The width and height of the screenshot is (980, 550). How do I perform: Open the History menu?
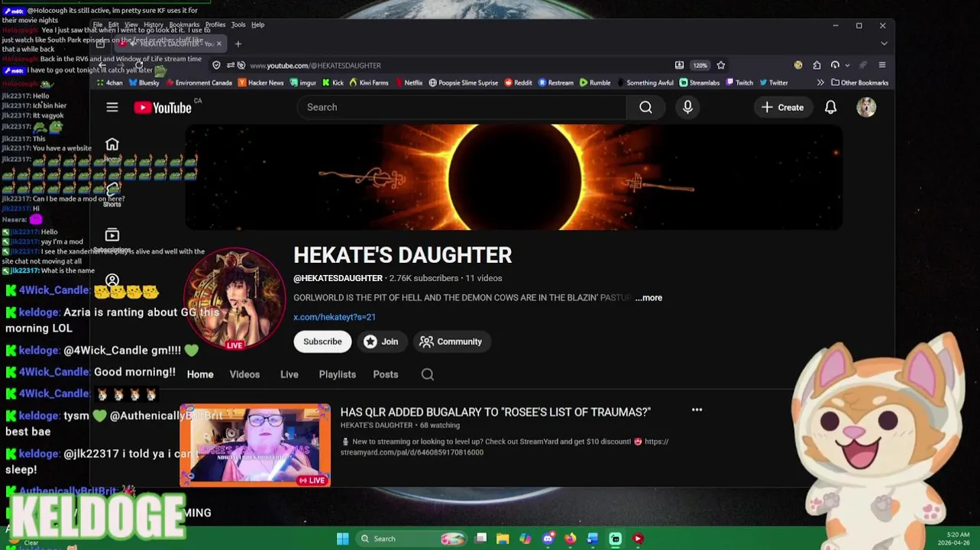(154, 25)
